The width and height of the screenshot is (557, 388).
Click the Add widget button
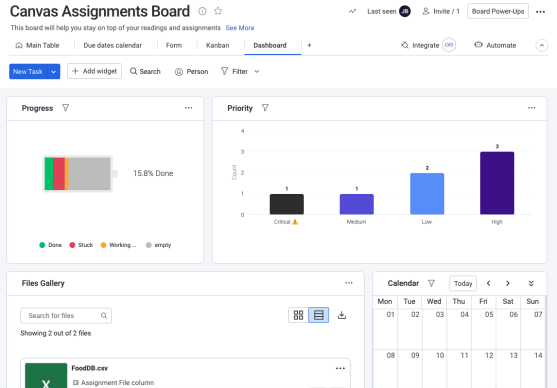[94, 71]
